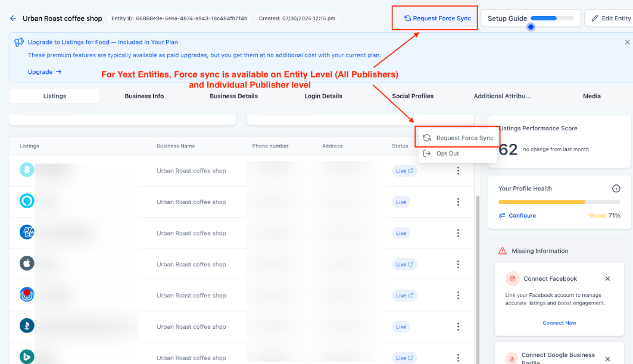Click Request Force Sync in header
633x364 pixels.
(436, 18)
